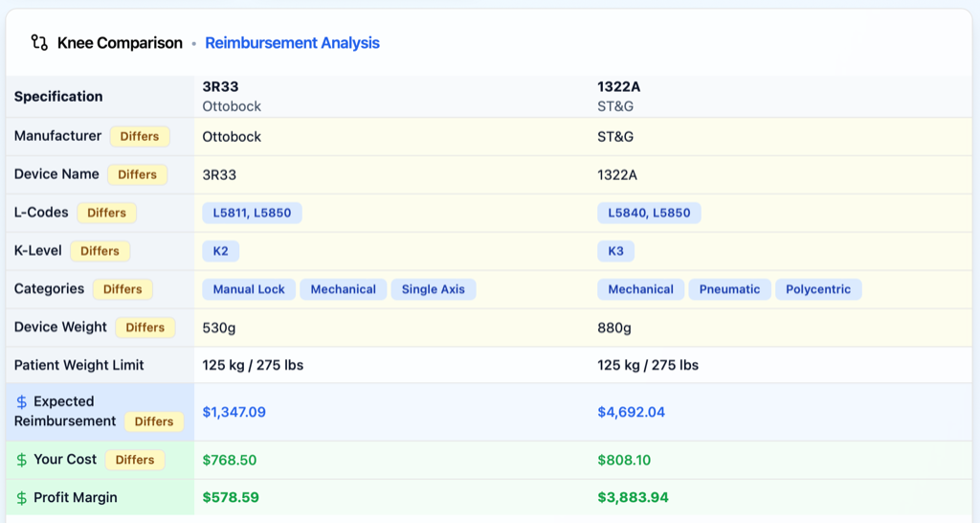
Task: Click the L-Codes row label
Action: (x=41, y=212)
